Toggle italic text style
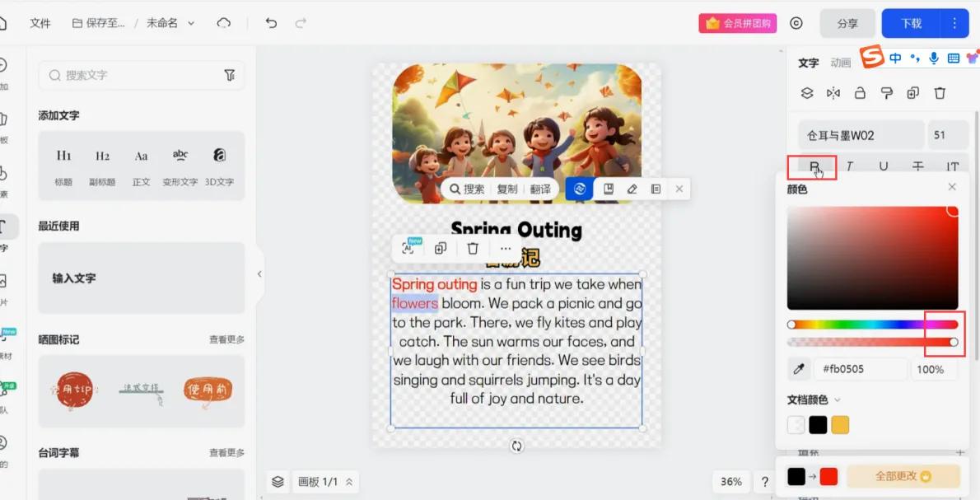 (x=849, y=166)
